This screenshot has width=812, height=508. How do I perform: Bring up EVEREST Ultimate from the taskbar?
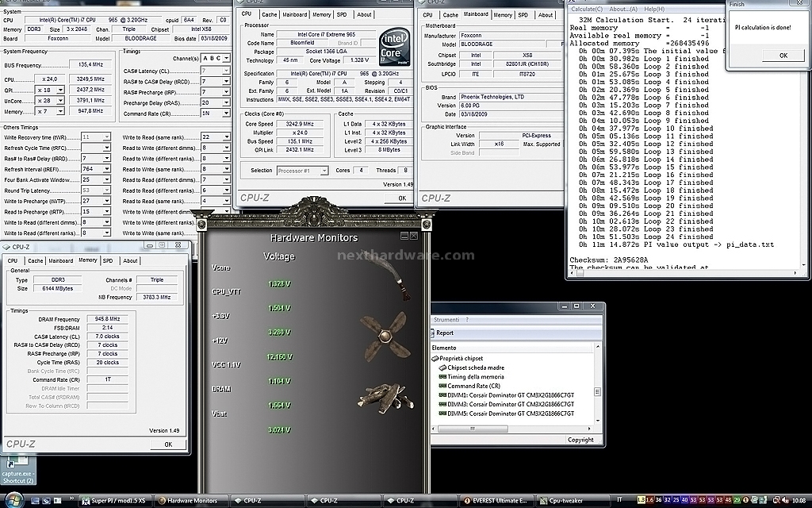point(496,501)
